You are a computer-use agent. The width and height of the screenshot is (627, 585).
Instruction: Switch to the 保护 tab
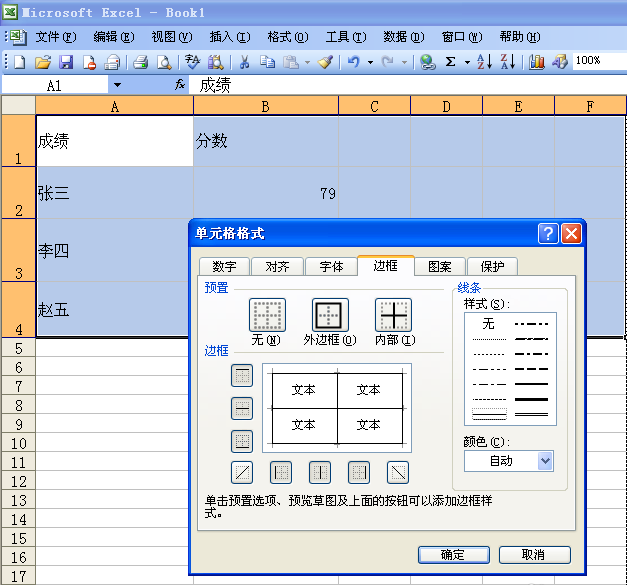[x=492, y=266]
